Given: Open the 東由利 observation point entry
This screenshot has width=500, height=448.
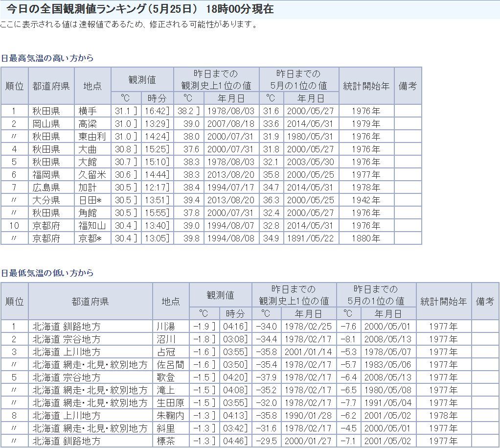Looking at the screenshot, I should pos(91,137).
